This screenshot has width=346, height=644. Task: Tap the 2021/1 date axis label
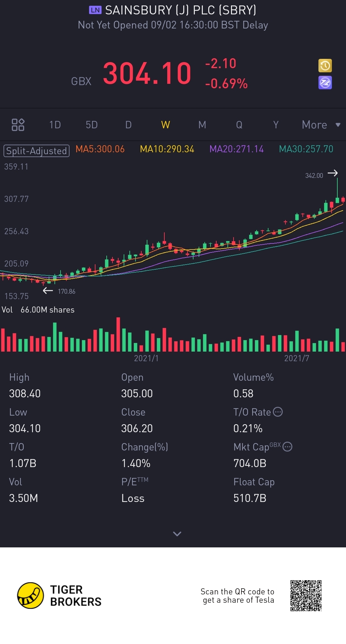[x=146, y=358]
